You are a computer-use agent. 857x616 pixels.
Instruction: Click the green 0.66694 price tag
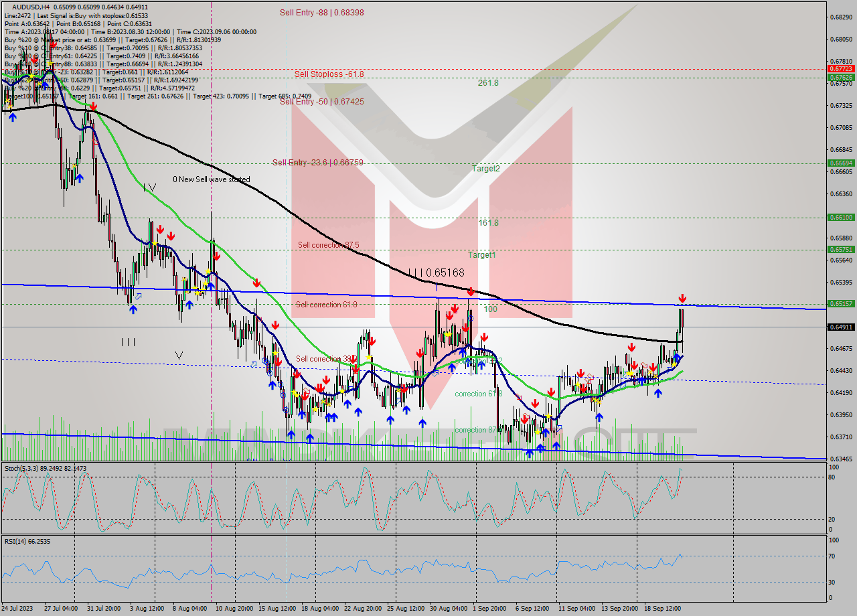pos(840,163)
